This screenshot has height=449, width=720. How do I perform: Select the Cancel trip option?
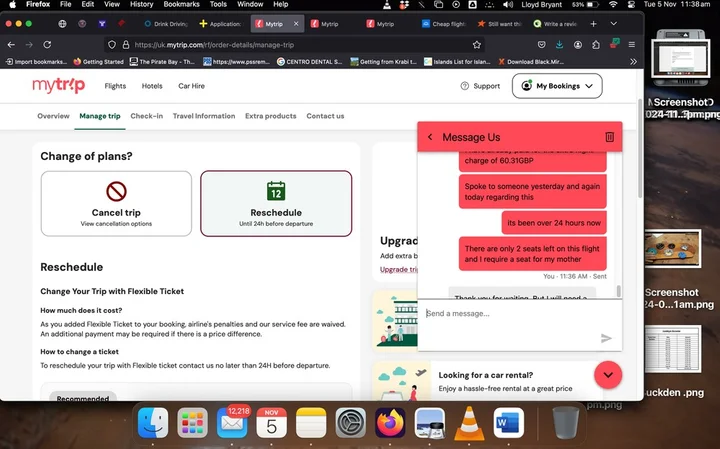point(116,204)
